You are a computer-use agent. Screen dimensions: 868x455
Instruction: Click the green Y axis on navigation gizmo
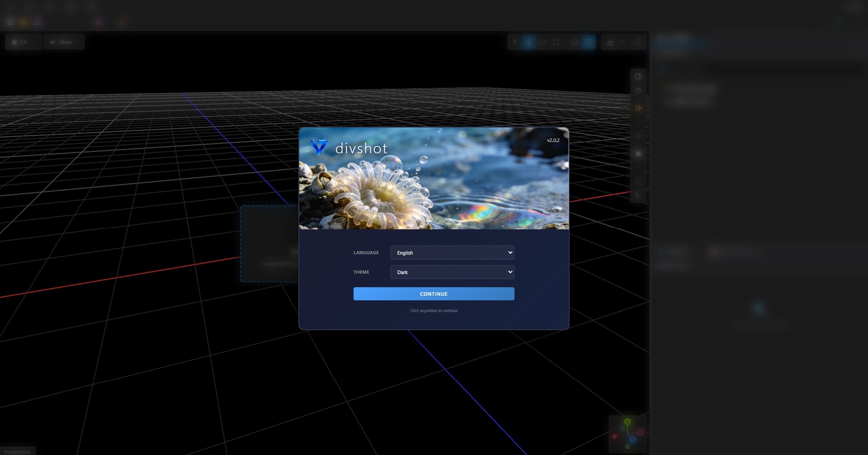point(627,422)
